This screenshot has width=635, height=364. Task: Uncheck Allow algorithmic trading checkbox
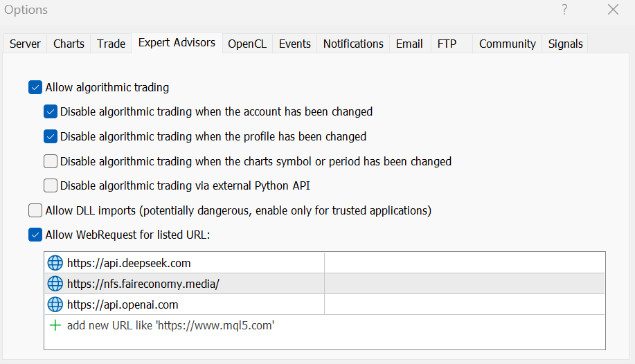click(x=35, y=87)
